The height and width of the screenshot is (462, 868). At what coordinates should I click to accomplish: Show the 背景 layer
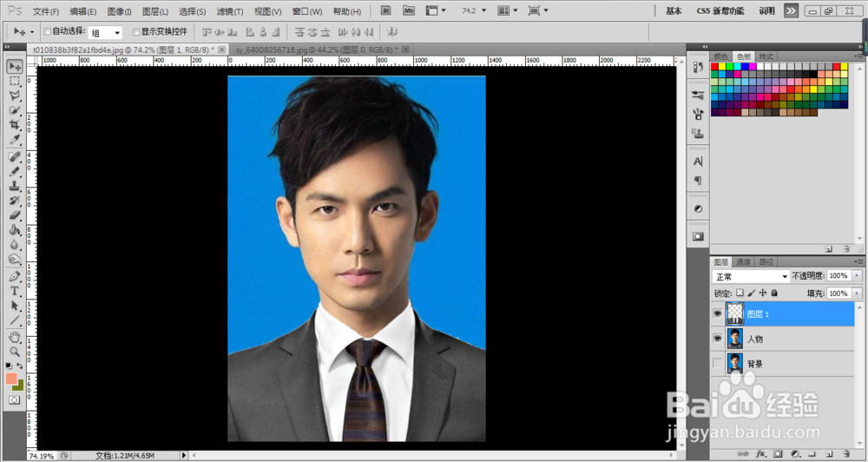718,363
